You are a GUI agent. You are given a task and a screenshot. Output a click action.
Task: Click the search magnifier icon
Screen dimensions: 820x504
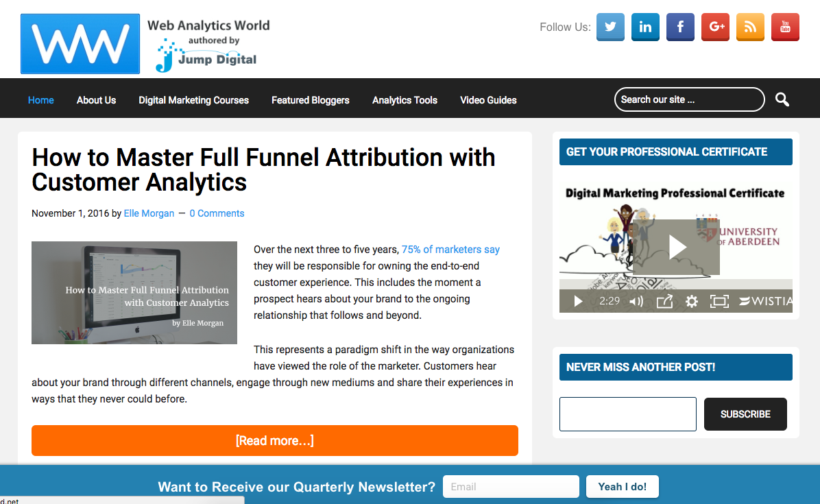pyautogui.click(x=782, y=99)
